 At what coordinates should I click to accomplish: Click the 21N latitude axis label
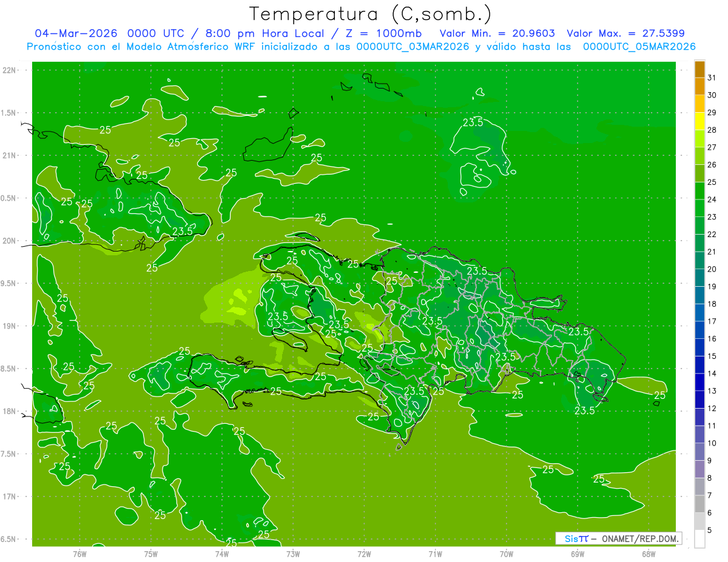[9, 155]
